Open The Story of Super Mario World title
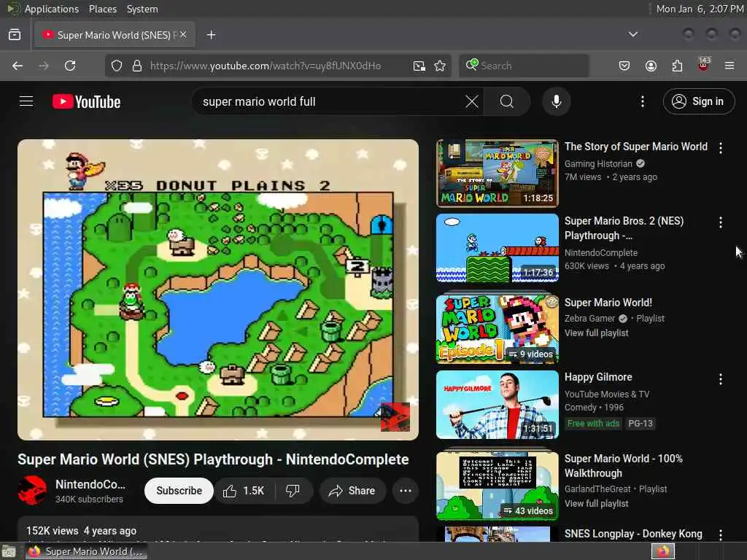 [x=636, y=147]
